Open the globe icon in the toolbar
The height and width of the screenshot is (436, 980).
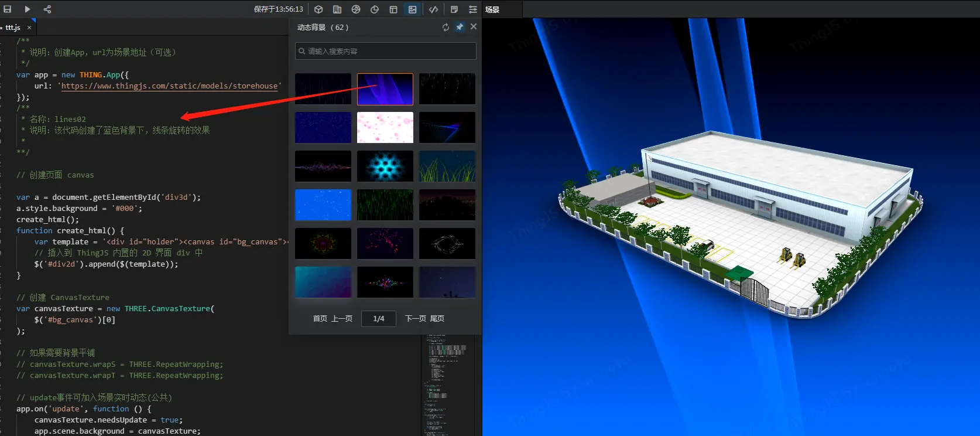tap(356, 9)
